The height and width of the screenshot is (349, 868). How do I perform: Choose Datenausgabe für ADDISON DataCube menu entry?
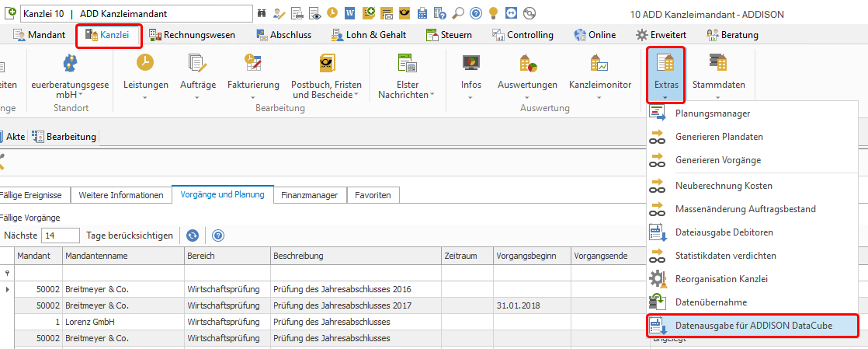click(x=753, y=326)
